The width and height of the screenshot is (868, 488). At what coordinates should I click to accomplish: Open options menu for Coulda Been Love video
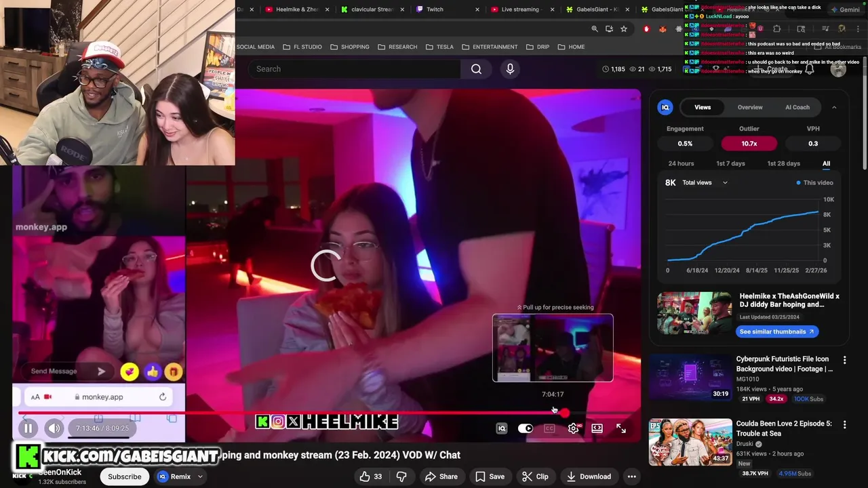coord(844,424)
